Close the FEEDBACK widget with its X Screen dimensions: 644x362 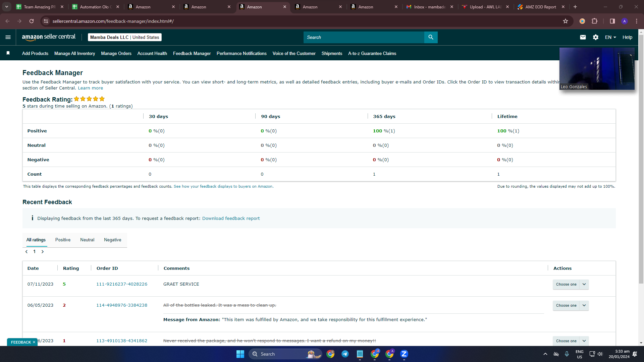pyautogui.click(x=34, y=342)
